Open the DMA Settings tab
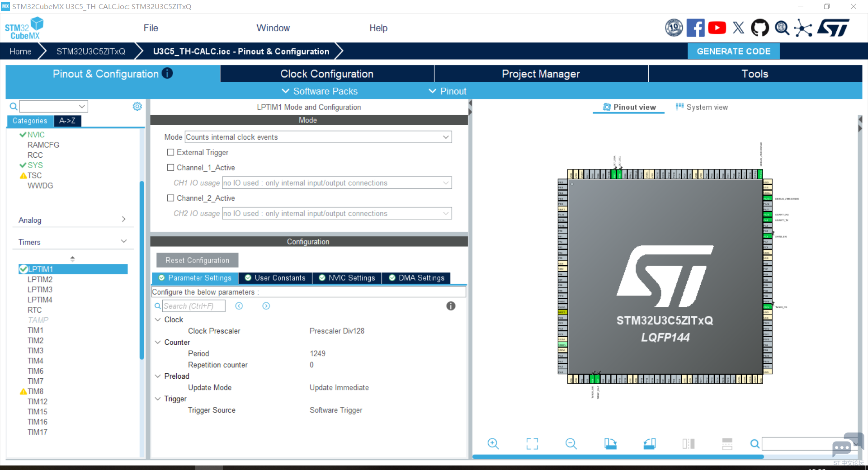This screenshot has height=470, width=868. point(416,278)
